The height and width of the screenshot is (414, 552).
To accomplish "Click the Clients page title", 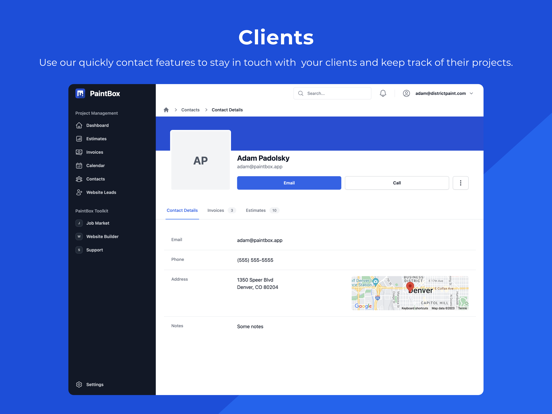I will click(x=276, y=37).
